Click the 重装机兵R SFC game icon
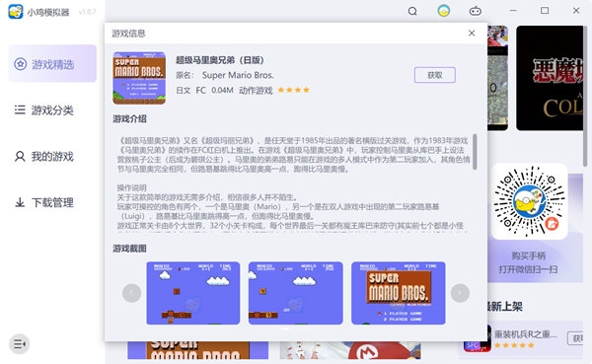Viewport: 592px width, 364px height. point(477,338)
